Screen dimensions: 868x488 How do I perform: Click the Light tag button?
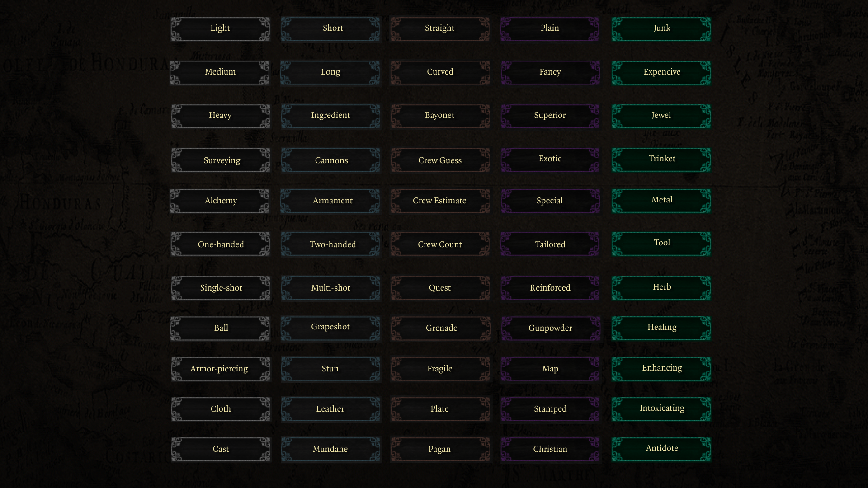tap(220, 29)
